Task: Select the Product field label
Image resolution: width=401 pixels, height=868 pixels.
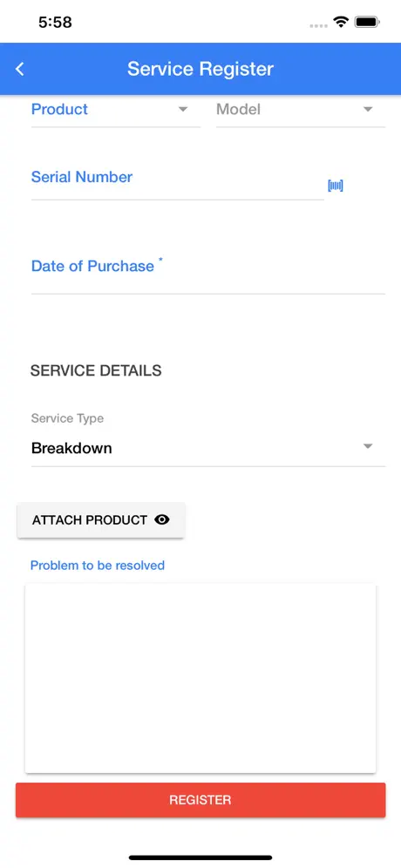Action: 59,109
